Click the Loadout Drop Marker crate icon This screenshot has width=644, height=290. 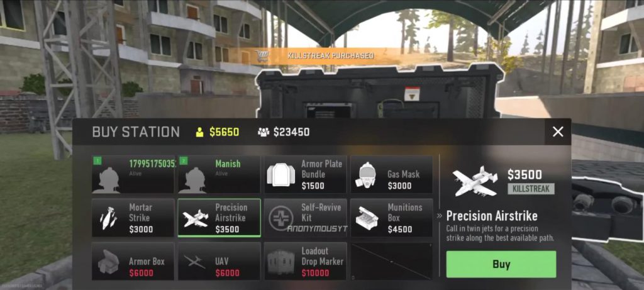click(x=281, y=262)
